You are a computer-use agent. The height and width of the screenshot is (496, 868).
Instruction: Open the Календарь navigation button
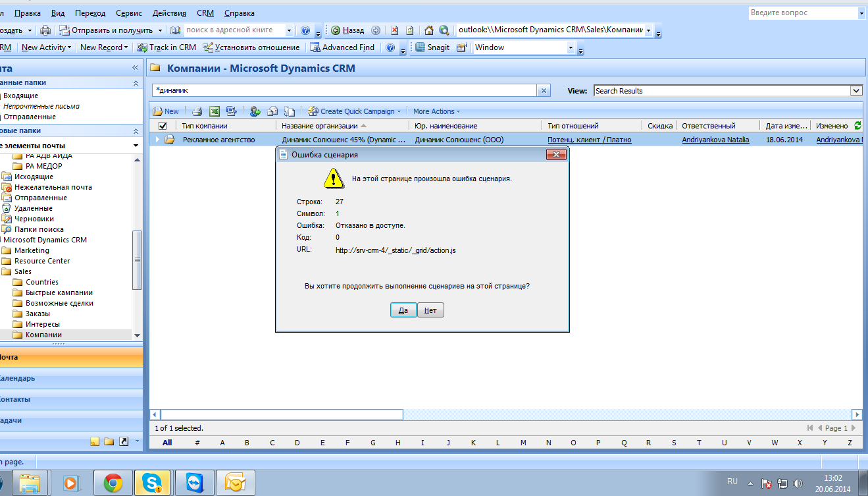tap(71, 379)
